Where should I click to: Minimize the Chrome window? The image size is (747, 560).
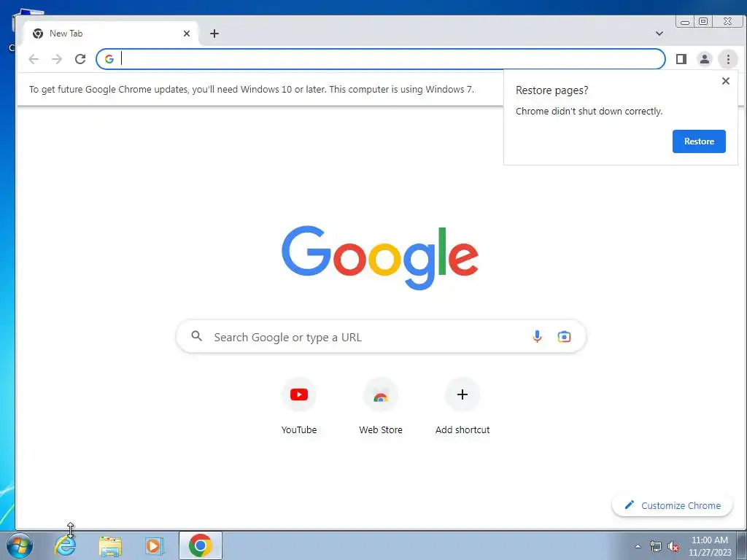684,21
